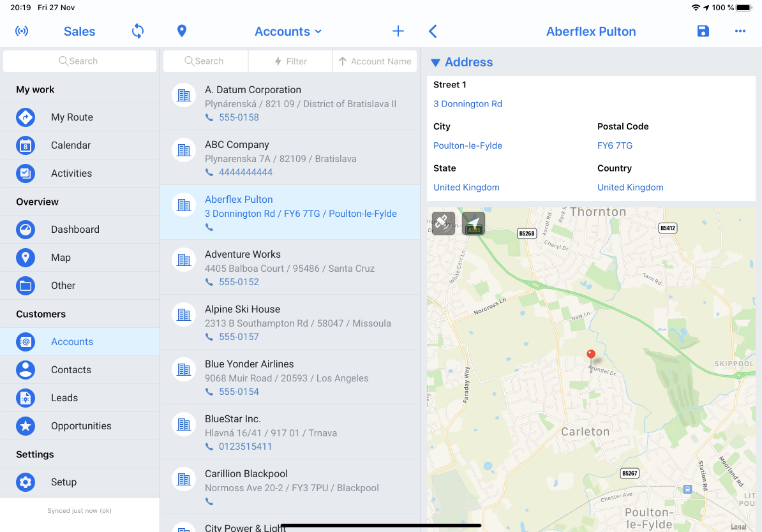
Task: Select Aberflex Pulton account row
Action: tap(290, 212)
